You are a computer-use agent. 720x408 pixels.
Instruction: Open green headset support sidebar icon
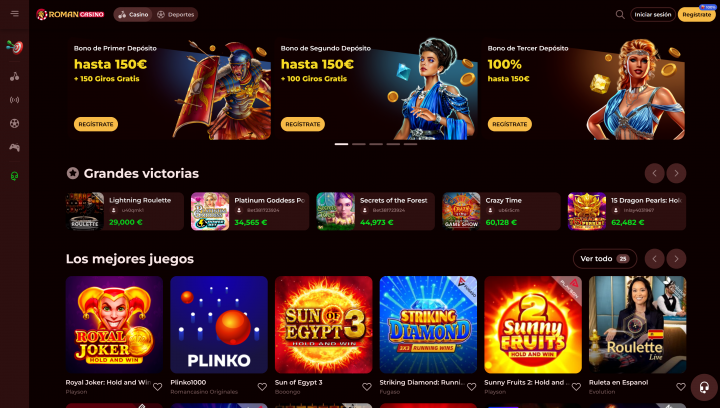[x=15, y=176]
